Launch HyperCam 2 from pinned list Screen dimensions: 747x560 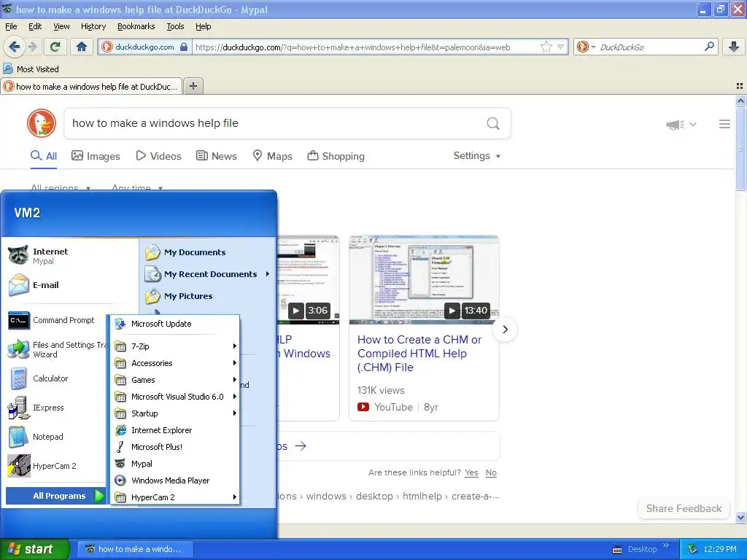click(x=43, y=466)
